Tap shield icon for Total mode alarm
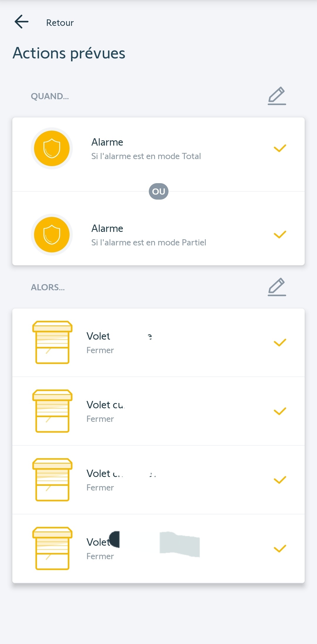 click(x=52, y=148)
